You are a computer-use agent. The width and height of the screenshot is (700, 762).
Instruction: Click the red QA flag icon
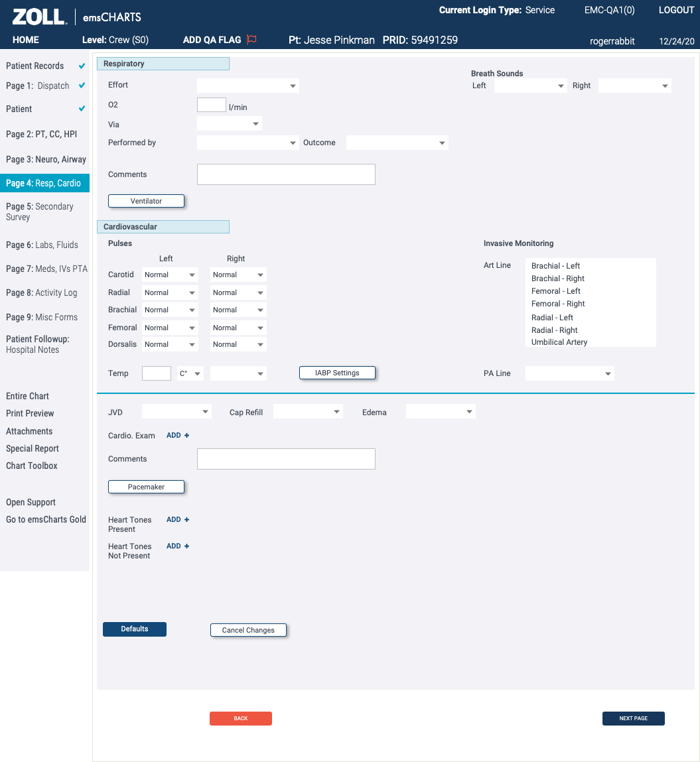[251, 40]
